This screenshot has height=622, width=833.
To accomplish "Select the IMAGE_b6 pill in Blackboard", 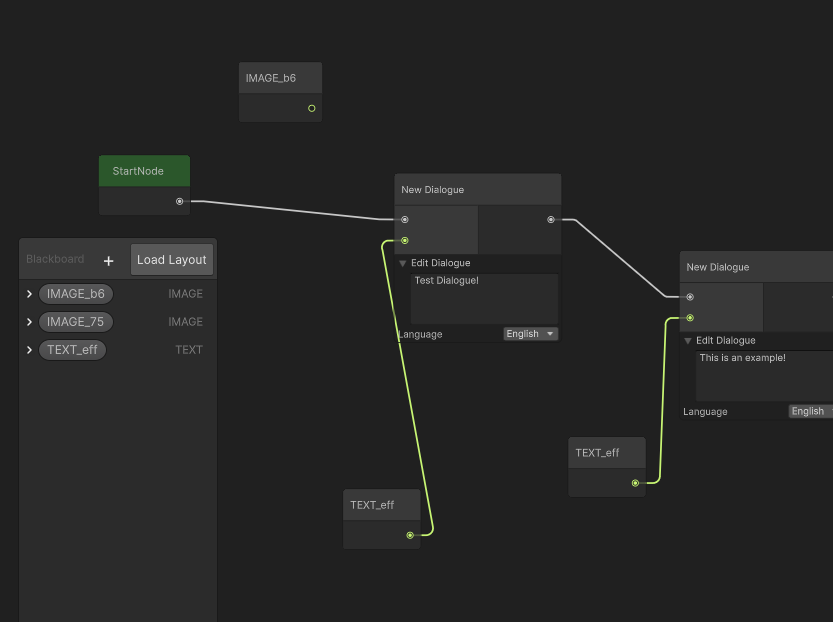I will point(76,294).
